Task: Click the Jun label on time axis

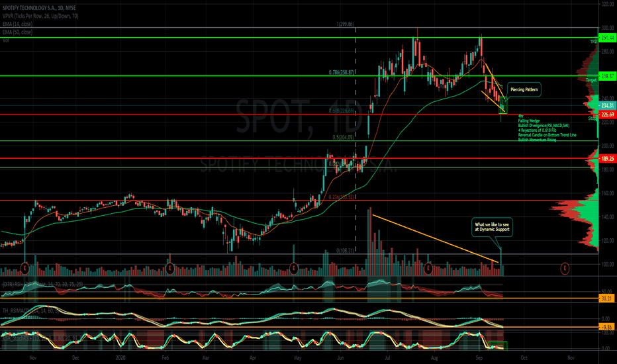Action: point(340,358)
